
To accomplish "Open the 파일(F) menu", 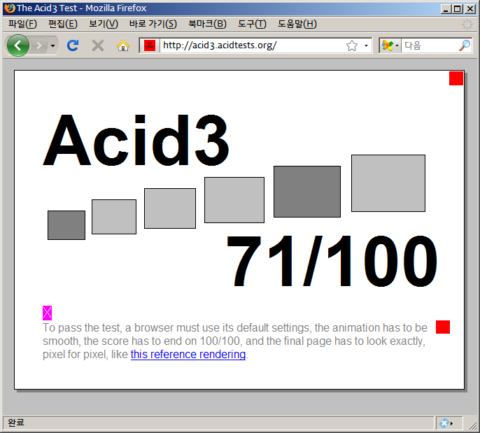I will tap(23, 24).
